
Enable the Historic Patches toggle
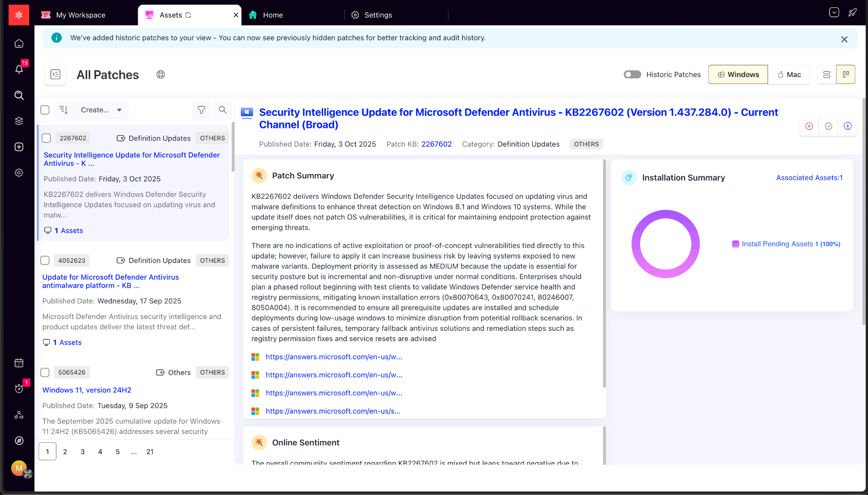tap(632, 75)
